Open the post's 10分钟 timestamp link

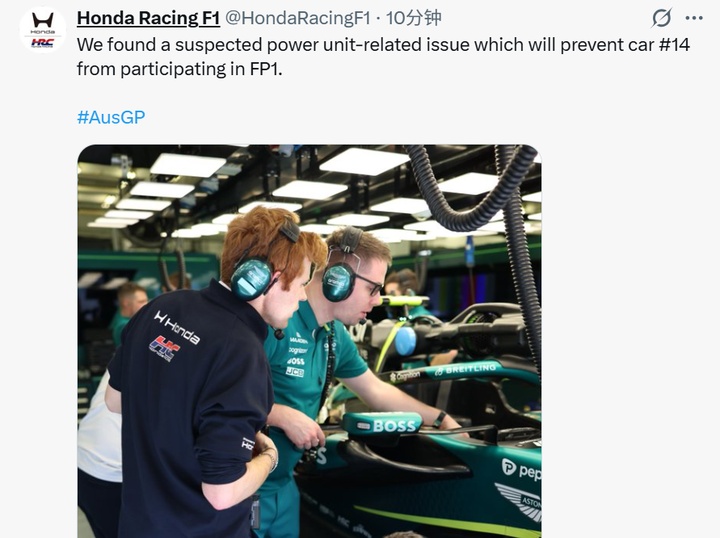click(x=413, y=18)
